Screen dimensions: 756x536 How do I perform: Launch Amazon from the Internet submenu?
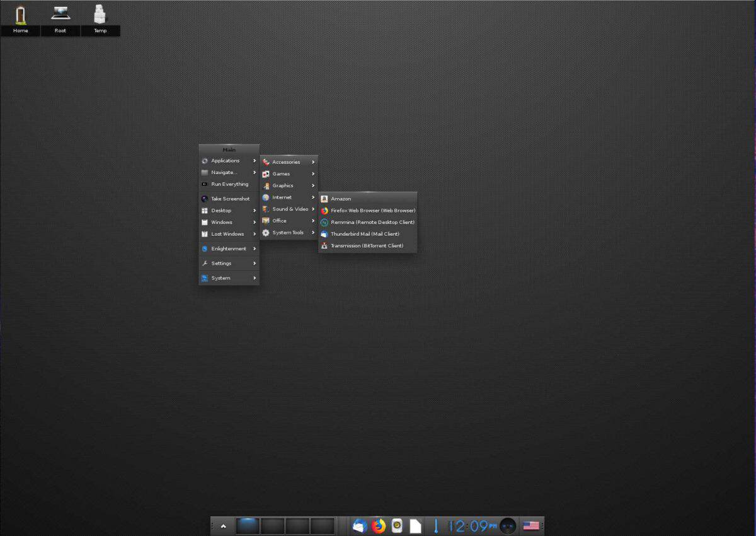pos(341,198)
